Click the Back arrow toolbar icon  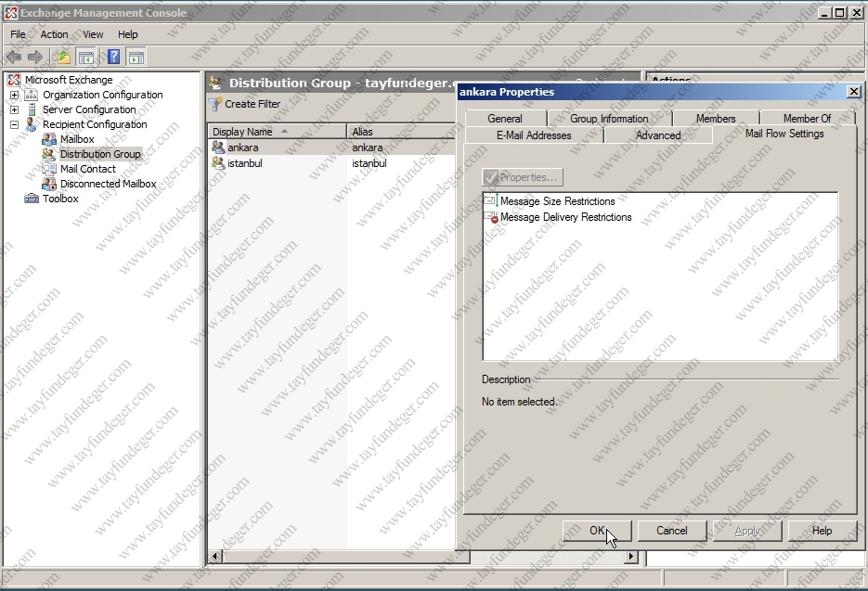pos(14,57)
